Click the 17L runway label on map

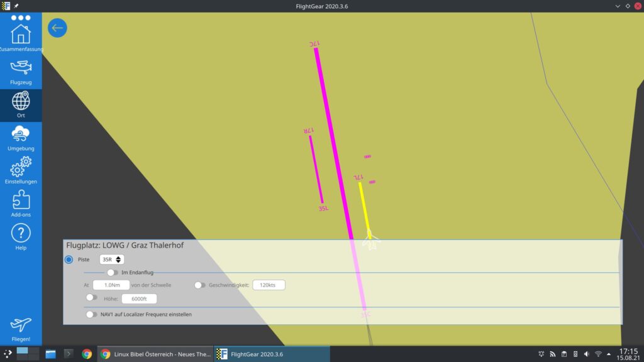tap(358, 177)
